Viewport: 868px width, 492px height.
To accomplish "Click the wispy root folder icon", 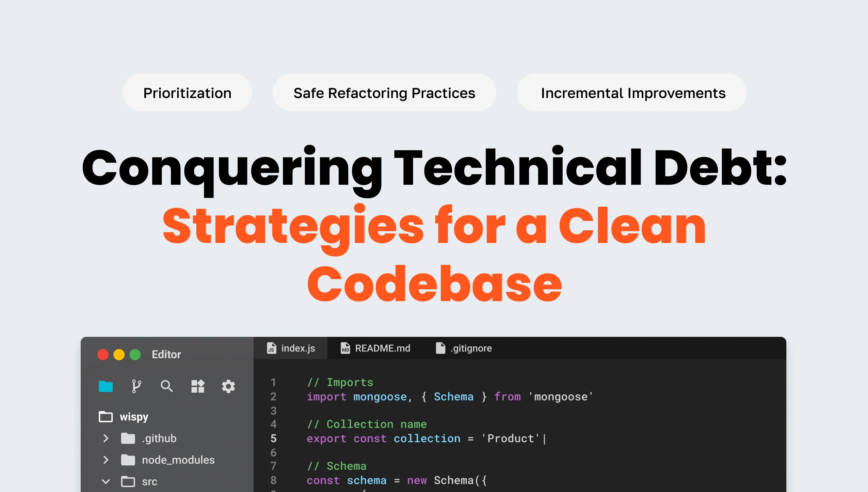I will (x=106, y=417).
